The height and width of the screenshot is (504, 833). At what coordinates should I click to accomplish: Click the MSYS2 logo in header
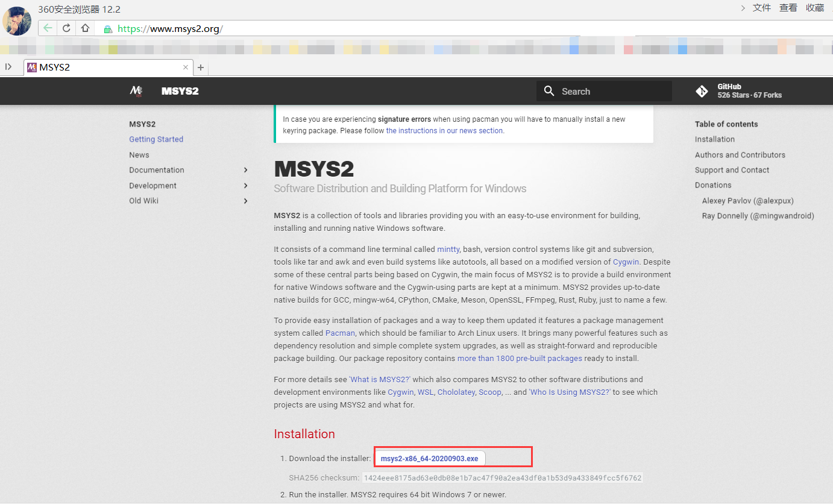click(x=136, y=91)
